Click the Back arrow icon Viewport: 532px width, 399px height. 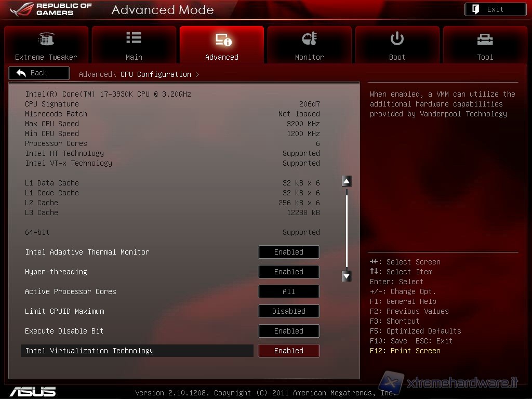pyautogui.click(x=21, y=73)
